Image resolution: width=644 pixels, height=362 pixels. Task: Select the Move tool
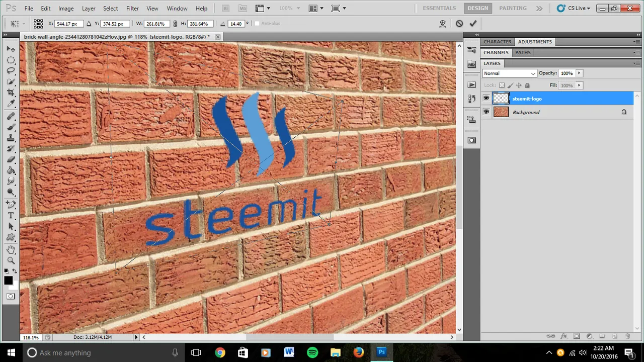point(11,49)
